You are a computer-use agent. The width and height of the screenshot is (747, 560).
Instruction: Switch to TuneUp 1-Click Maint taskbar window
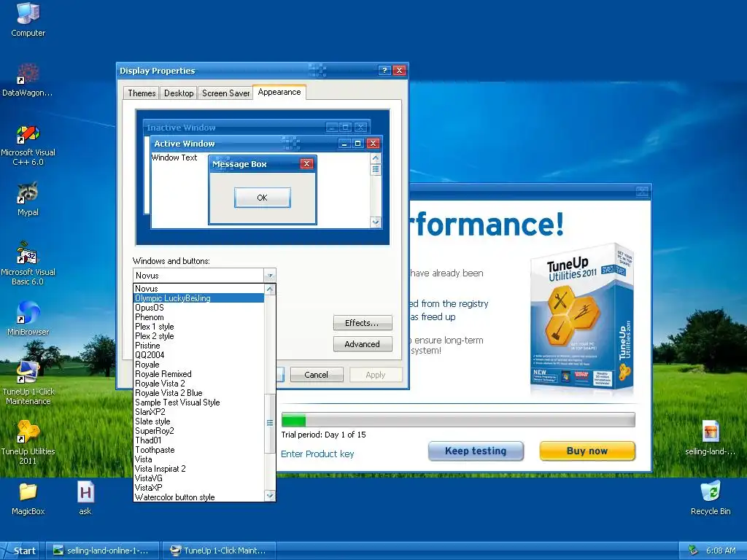[x=219, y=551]
